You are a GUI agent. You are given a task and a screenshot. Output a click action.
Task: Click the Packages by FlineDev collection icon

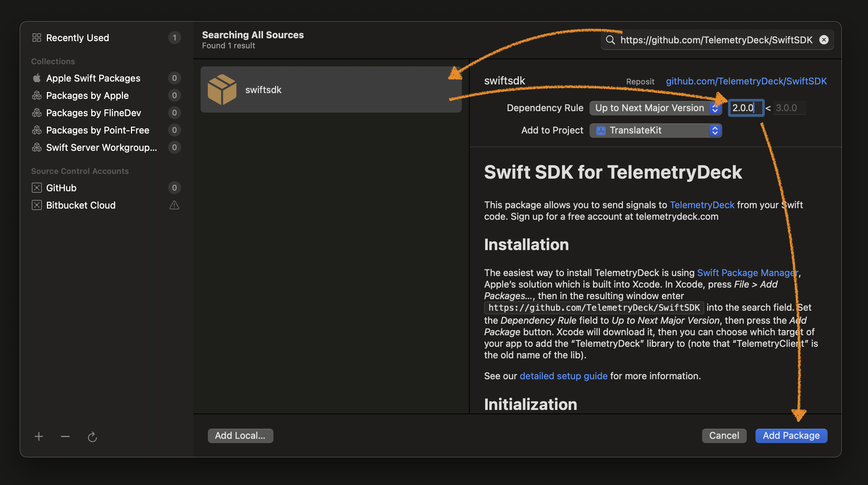[37, 113]
